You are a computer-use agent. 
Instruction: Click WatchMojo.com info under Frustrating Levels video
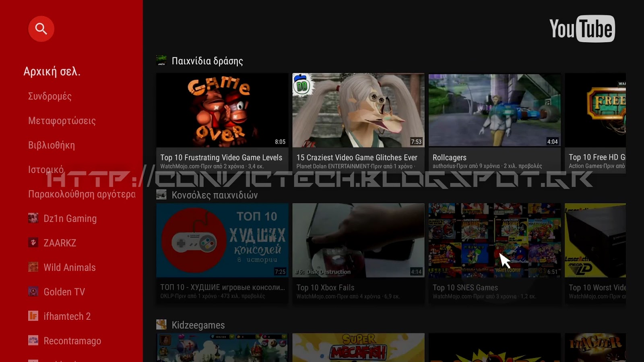coord(212,167)
